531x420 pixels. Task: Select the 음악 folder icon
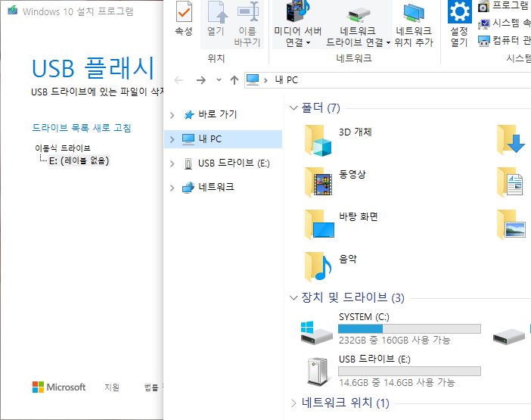click(318, 267)
